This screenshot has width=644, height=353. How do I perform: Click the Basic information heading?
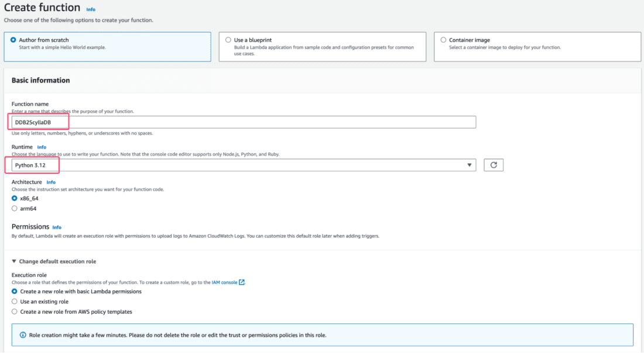point(40,80)
